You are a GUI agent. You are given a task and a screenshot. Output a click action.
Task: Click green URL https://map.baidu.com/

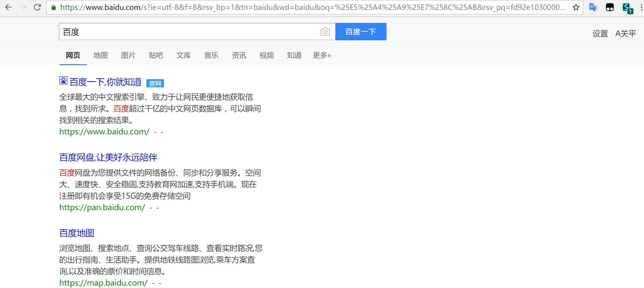point(103,283)
